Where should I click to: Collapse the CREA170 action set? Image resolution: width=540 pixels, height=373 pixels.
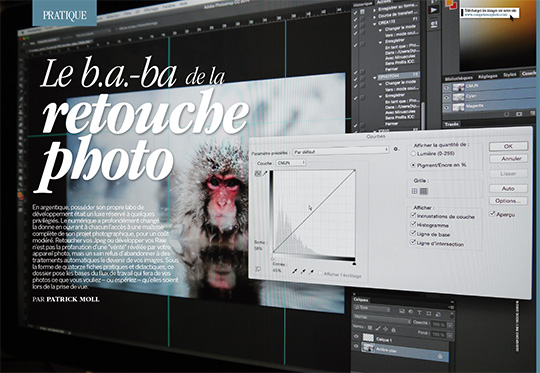375,24
